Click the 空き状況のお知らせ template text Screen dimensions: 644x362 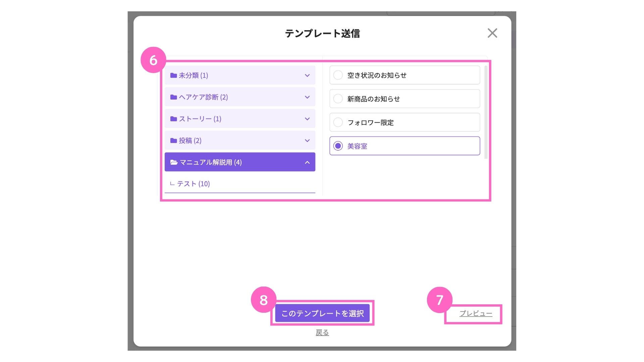click(x=377, y=75)
